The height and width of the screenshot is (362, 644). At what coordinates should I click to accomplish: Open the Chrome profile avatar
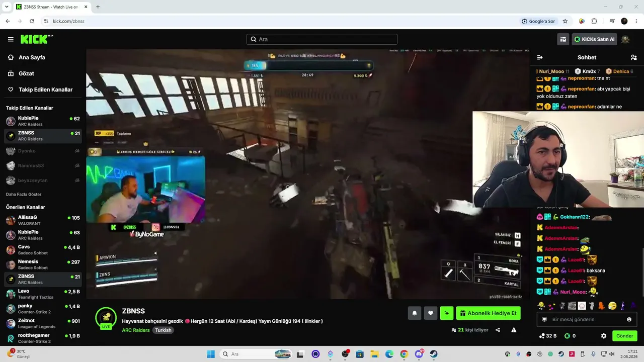point(624,21)
